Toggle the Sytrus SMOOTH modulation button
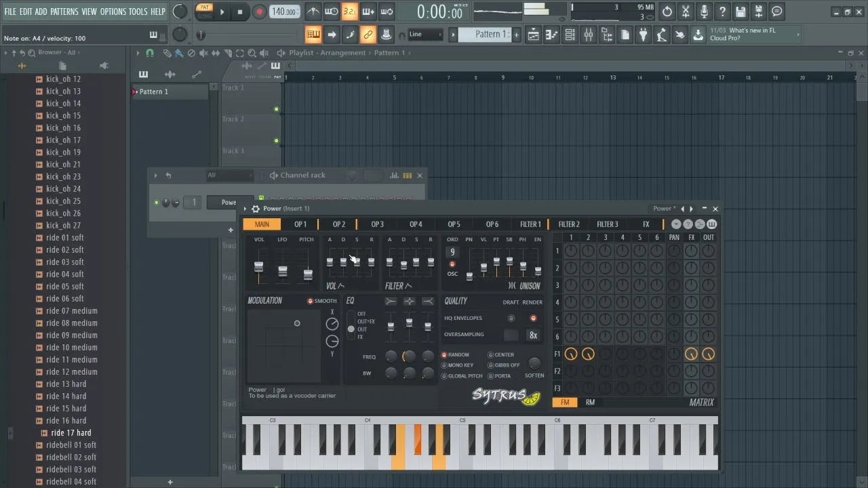This screenshot has width=868, height=488. coord(311,301)
